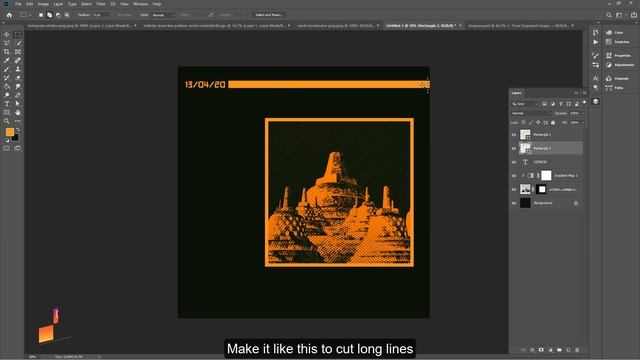Select the Crop tool
Screen dimensions: 640x360
tap(7, 52)
